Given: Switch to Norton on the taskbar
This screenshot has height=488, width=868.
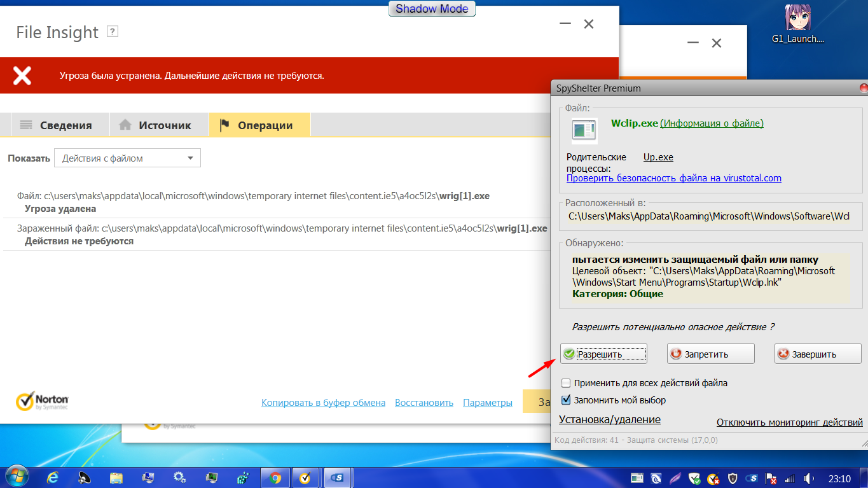Looking at the screenshot, I should tap(305, 478).
